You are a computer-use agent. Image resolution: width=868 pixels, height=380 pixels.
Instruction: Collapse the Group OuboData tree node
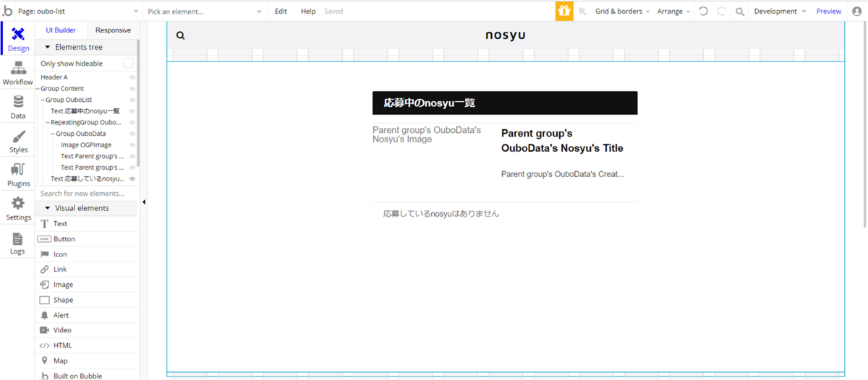point(53,134)
